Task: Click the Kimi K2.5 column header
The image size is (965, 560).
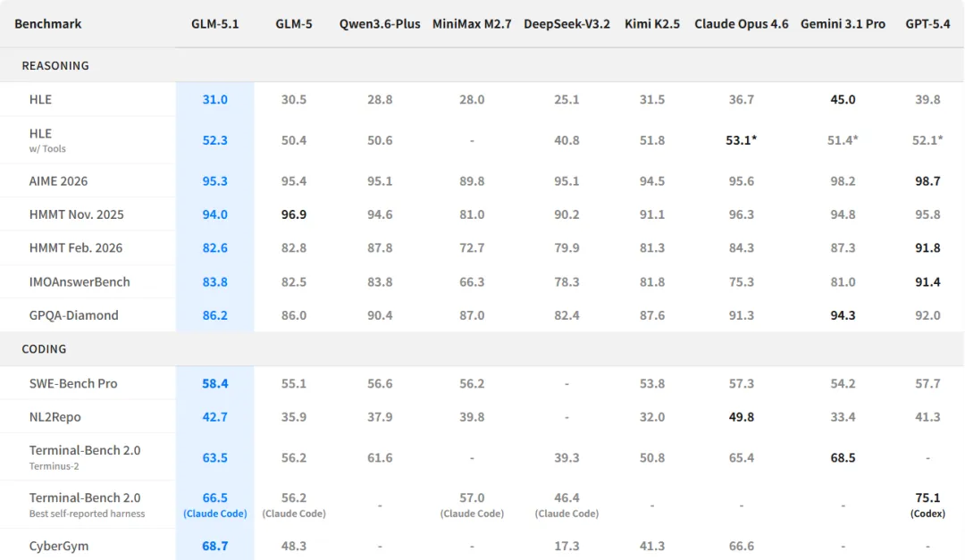Action: click(652, 24)
